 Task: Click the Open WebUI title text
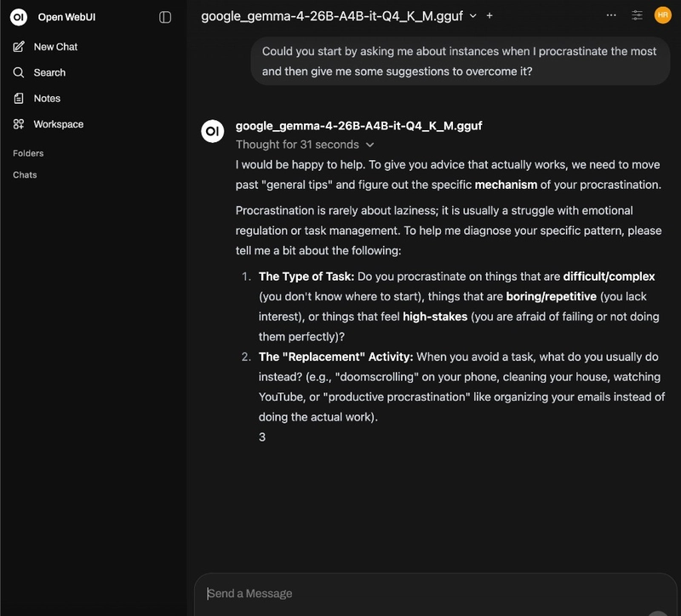(66, 17)
